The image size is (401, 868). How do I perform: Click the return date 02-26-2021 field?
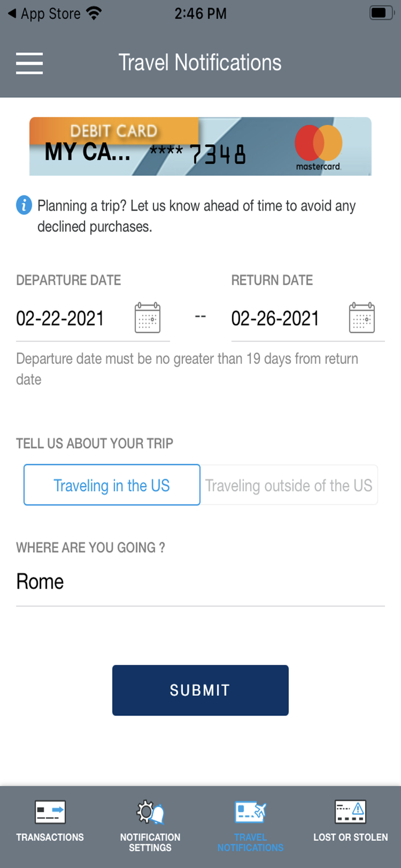[275, 318]
